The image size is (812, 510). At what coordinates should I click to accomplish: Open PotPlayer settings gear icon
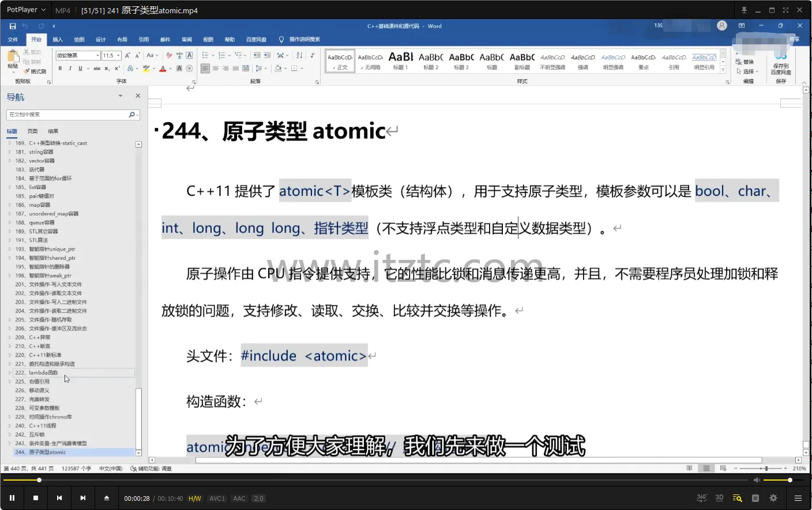[x=773, y=498]
